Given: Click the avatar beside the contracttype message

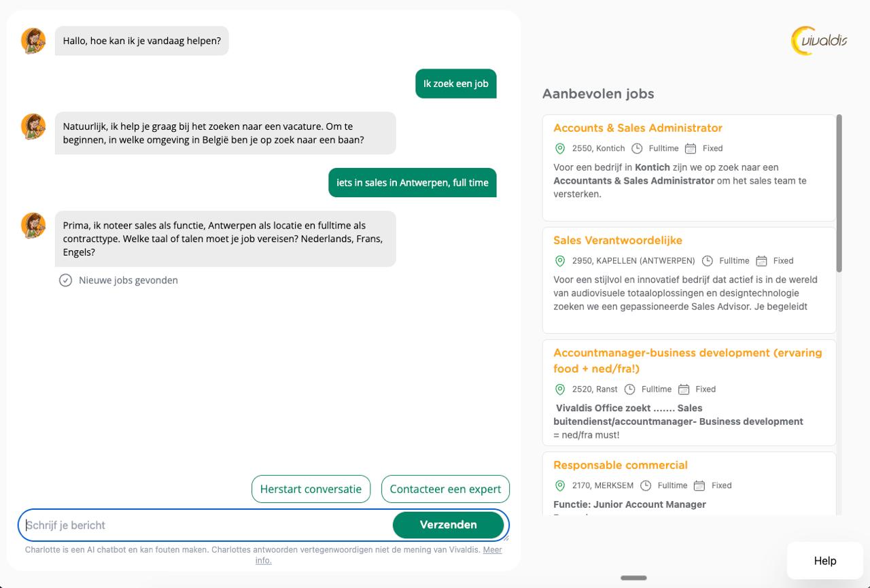Looking at the screenshot, I should click(33, 225).
